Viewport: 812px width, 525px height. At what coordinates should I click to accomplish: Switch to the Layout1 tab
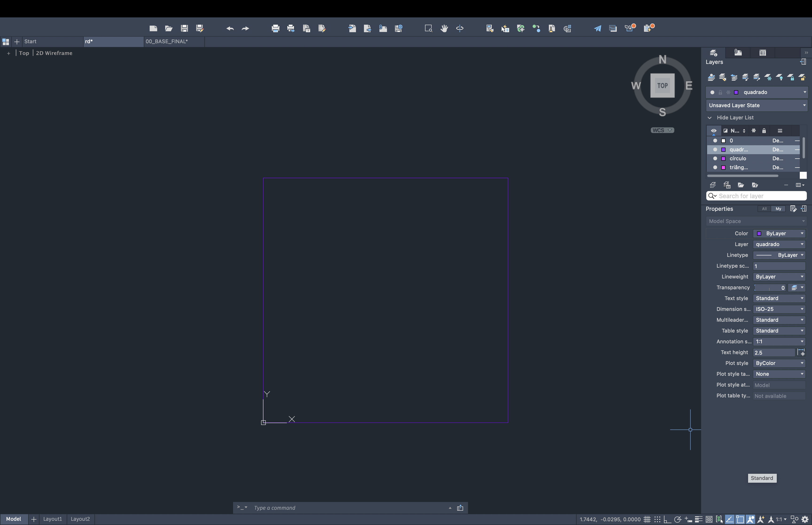(52, 519)
